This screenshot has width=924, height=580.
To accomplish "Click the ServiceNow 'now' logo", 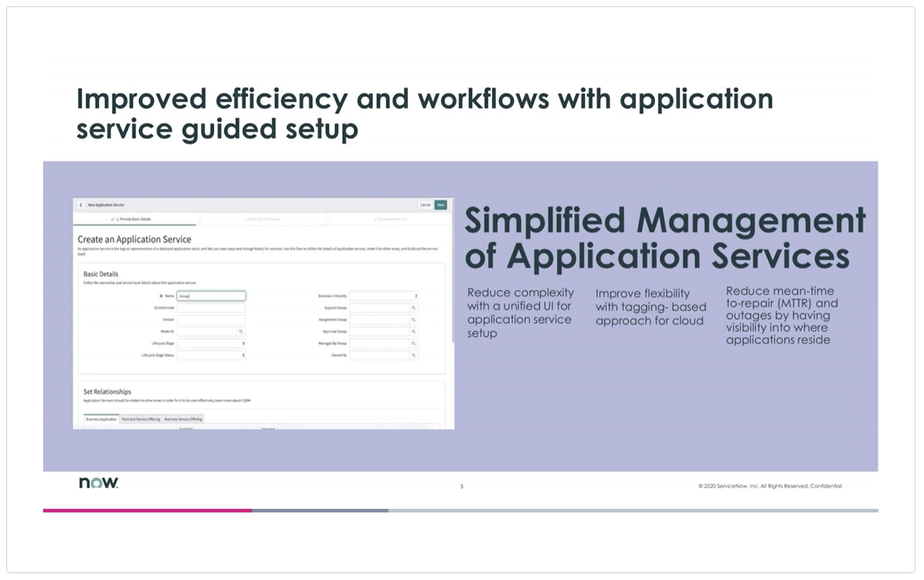I will (x=98, y=482).
